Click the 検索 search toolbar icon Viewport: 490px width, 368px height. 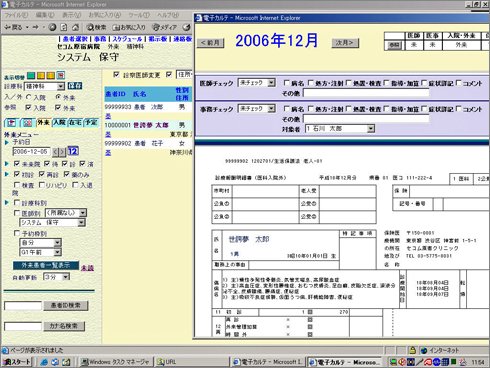pos(96,27)
